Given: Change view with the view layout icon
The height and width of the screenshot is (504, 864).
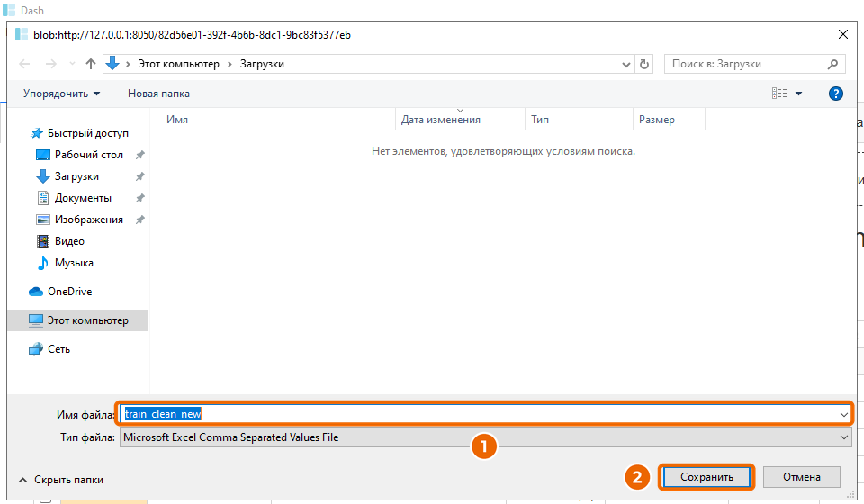Looking at the screenshot, I should coord(779,94).
